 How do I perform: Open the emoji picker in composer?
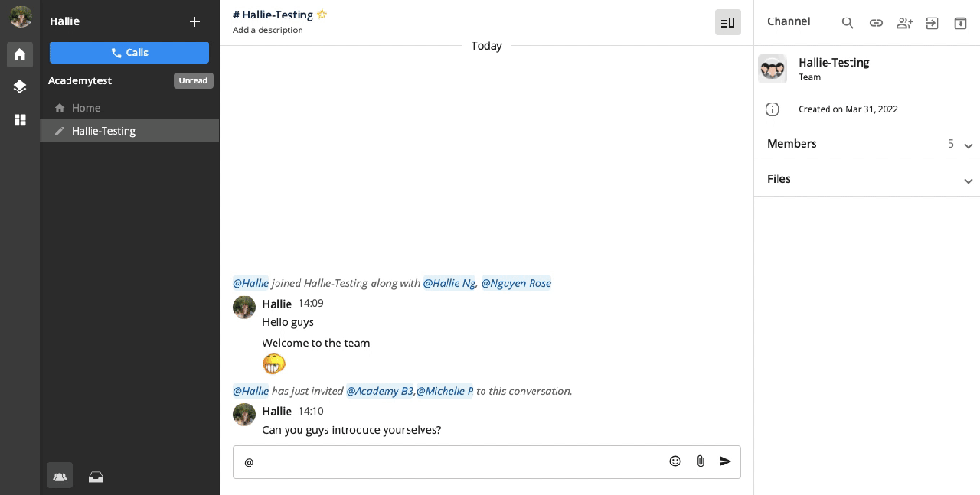point(675,461)
